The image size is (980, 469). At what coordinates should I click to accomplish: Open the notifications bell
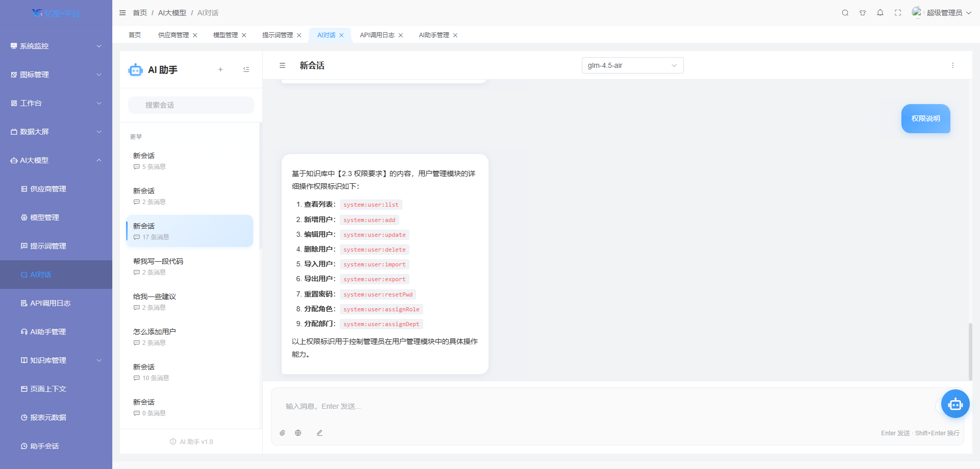(x=880, y=13)
